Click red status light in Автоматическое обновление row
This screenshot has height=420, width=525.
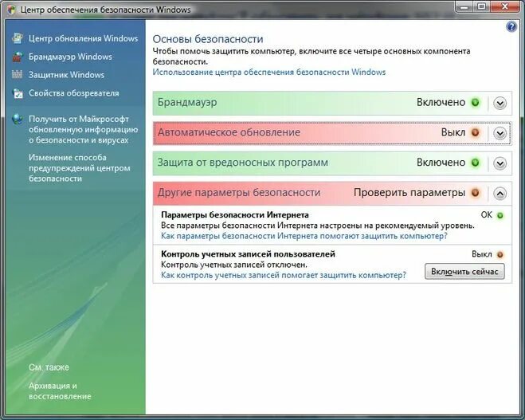tap(475, 132)
